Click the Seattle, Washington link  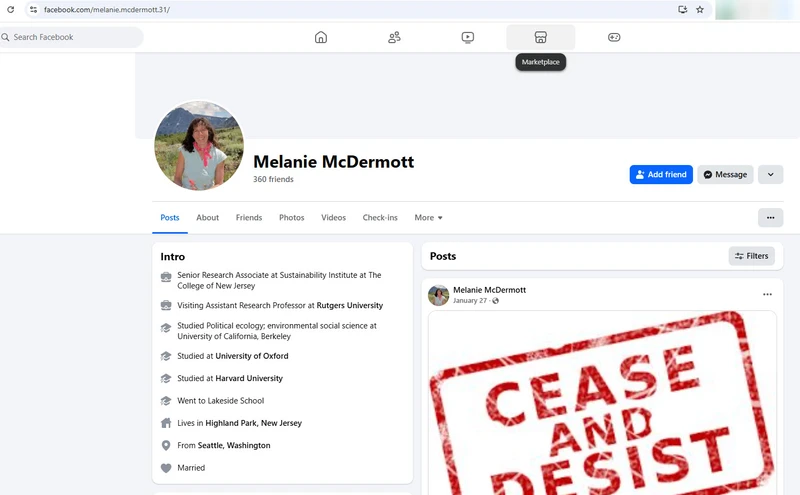click(x=234, y=446)
